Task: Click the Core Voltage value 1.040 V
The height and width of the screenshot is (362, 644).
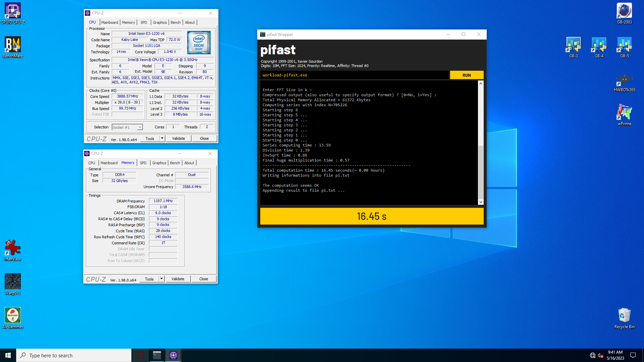Action: (170, 52)
